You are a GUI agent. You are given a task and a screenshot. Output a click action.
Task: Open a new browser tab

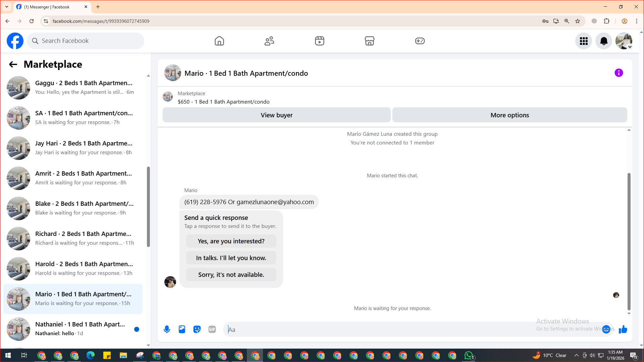[98, 7]
